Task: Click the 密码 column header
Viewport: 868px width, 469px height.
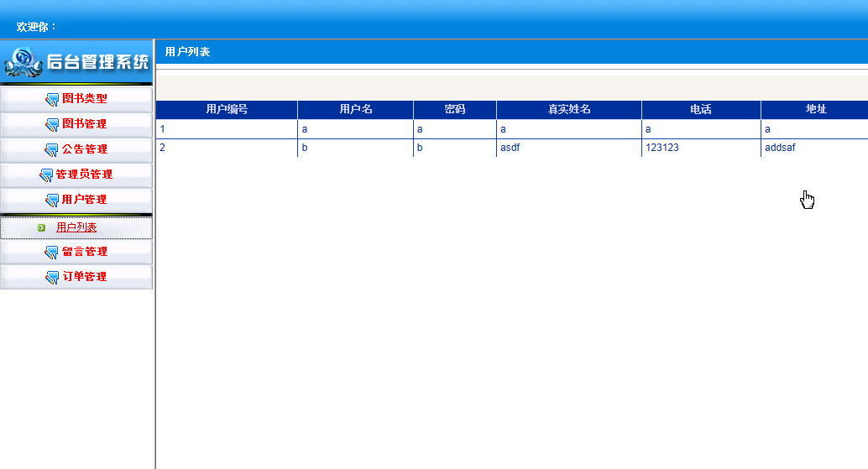Action: (454, 110)
